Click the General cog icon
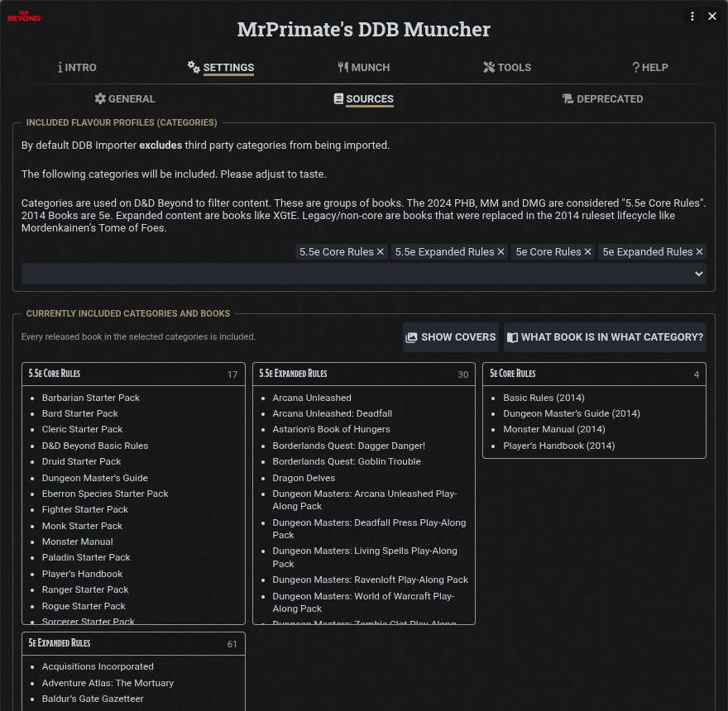 100,98
